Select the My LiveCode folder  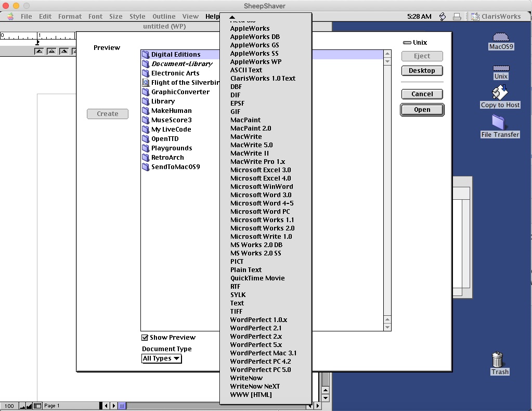[x=171, y=130]
